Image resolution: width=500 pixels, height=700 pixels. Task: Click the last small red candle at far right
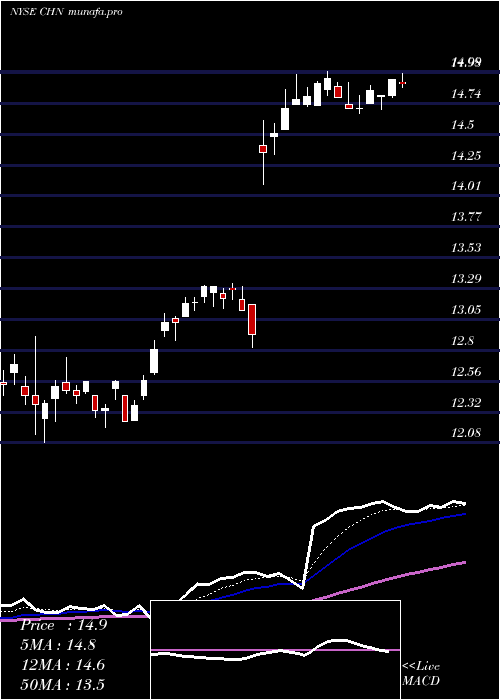click(402, 83)
